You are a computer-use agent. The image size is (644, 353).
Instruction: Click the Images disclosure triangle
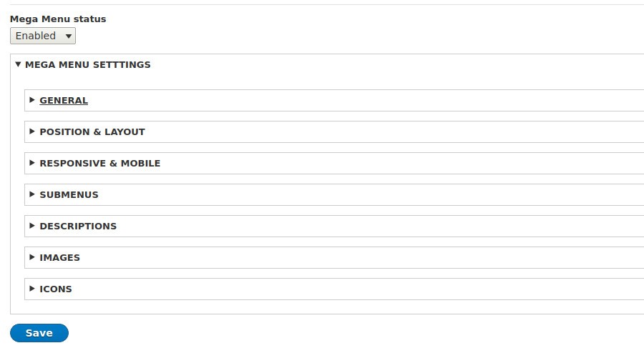point(32,257)
